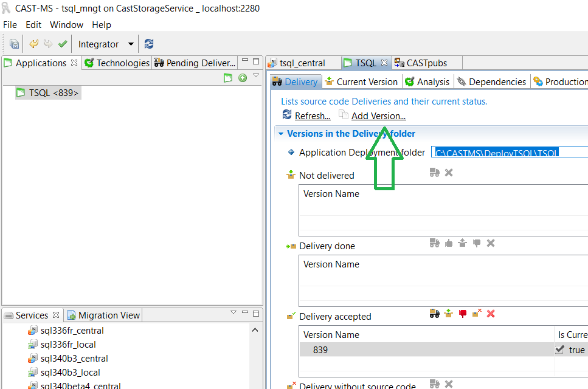Toggle the Is Current checkbox for version 839
The width and height of the screenshot is (588, 389).
[560, 349]
